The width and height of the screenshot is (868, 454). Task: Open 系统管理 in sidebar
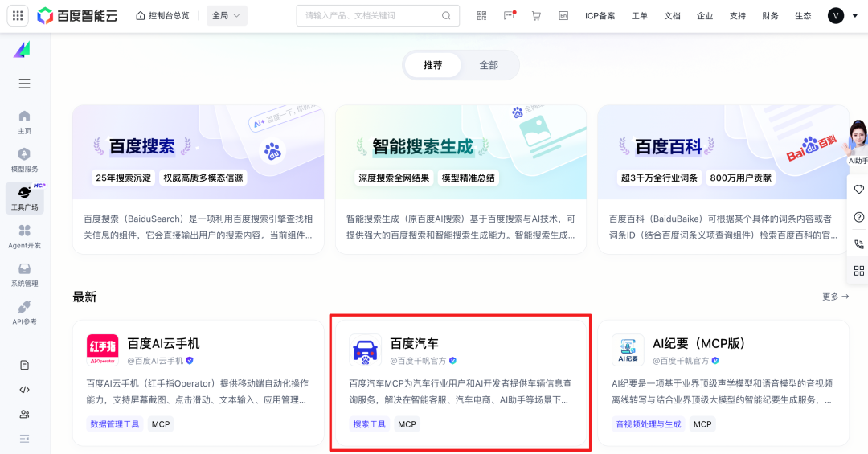tap(24, 275)
